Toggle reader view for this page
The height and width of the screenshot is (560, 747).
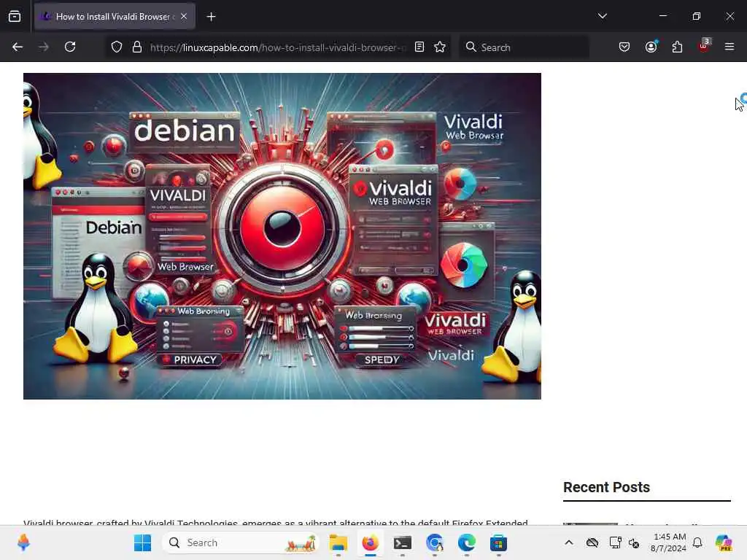(419, 47)
